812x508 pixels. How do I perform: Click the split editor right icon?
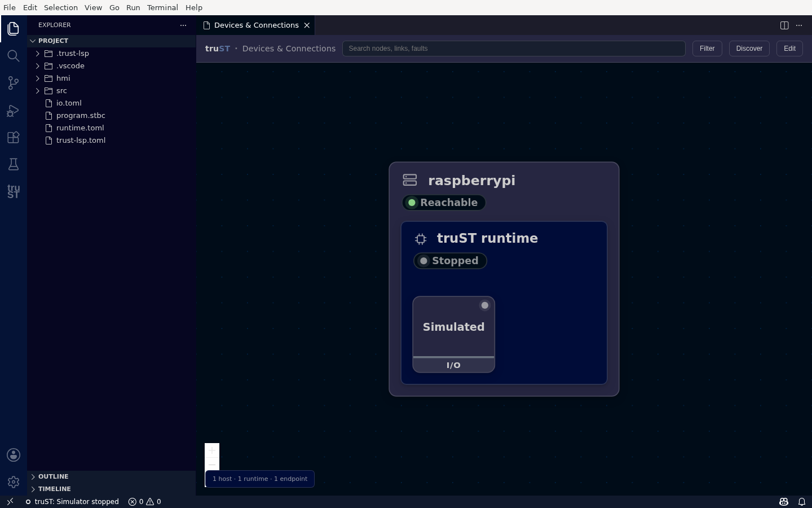(784, 25)
